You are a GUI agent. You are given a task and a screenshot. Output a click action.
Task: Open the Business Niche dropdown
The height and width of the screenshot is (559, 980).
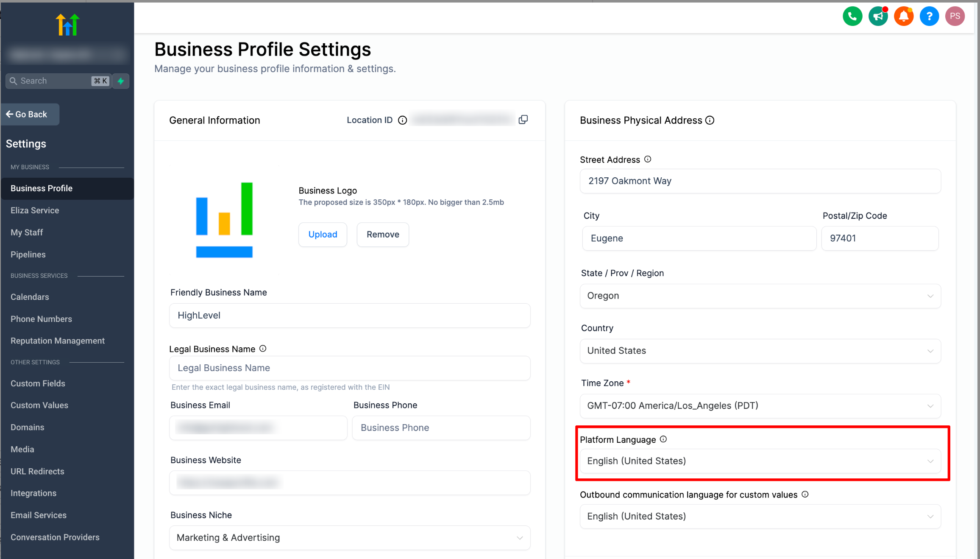(x=350, y=538)
